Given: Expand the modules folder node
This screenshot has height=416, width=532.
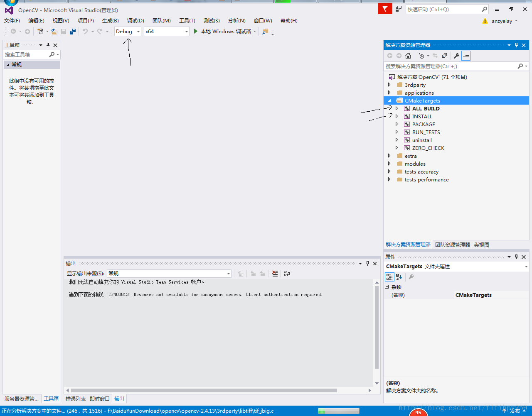Looking at the screenshot, I should pos(389,164).
